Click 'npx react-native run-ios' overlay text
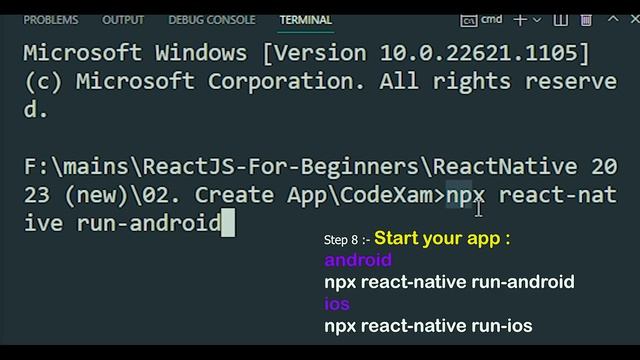 click(x=428, y=326)
